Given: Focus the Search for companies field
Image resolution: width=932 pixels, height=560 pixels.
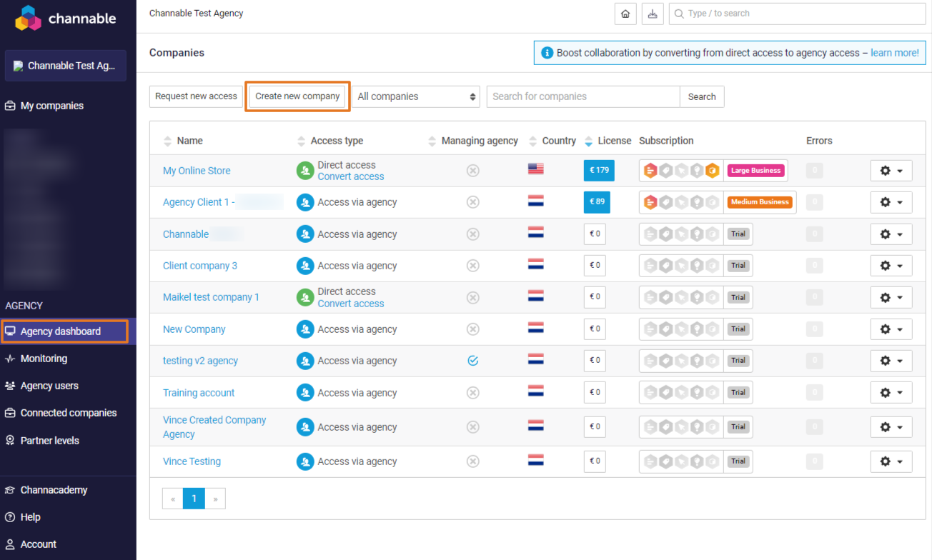Looking at the screenshot, I should pos(582,96).
